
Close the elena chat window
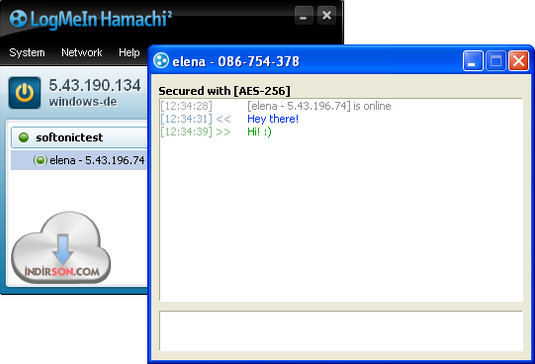(519, 61)
